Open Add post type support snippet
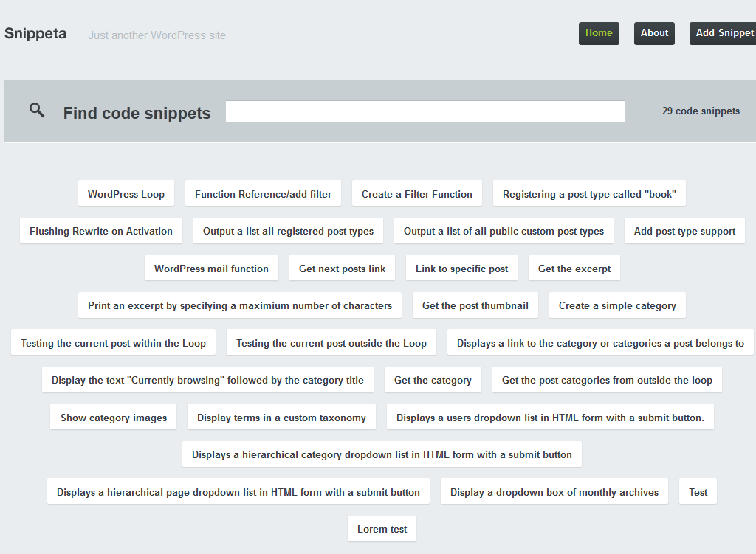 coord(684,231)
